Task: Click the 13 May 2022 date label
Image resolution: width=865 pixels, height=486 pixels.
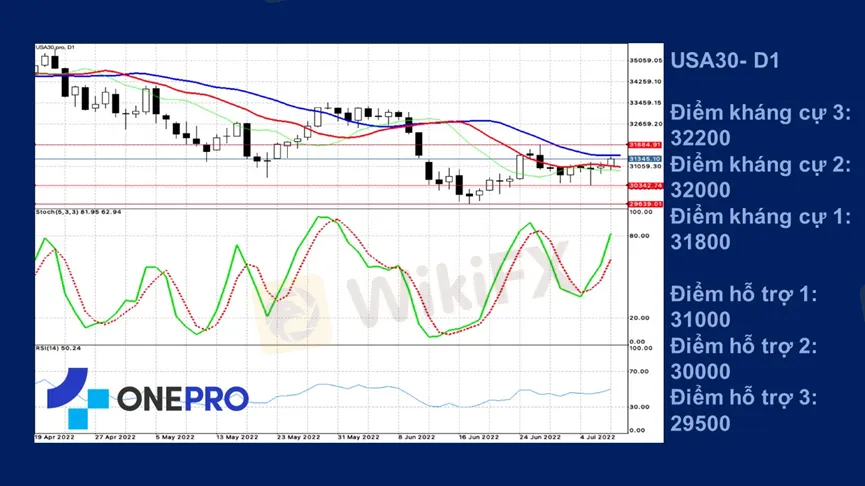Action: point(237,437)
